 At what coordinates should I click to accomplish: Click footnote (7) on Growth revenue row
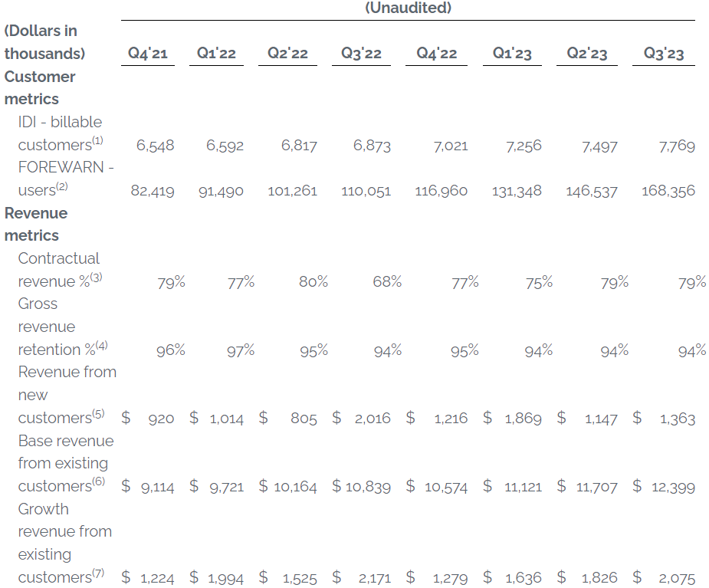pyautogui.click(x=98, y=573)
